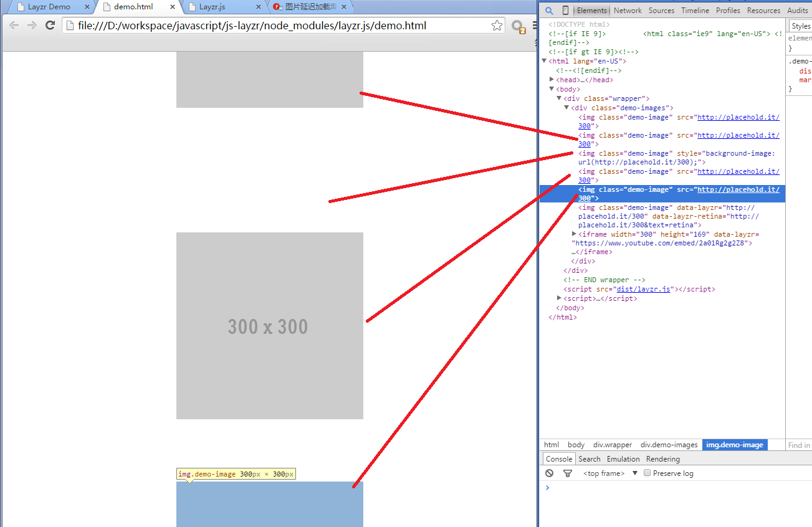The image size is (812, 527).
Task: Collapse the body element node
Action: (552, 89)
